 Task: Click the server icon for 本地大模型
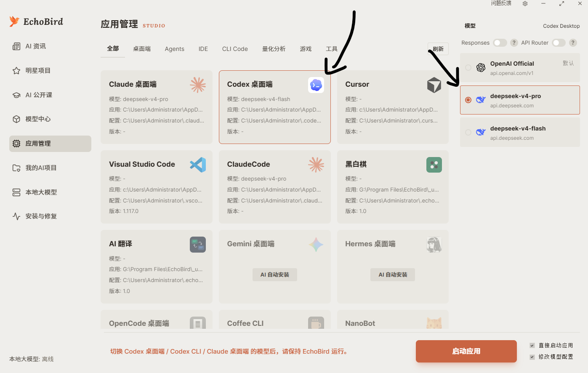pos(16,192)
